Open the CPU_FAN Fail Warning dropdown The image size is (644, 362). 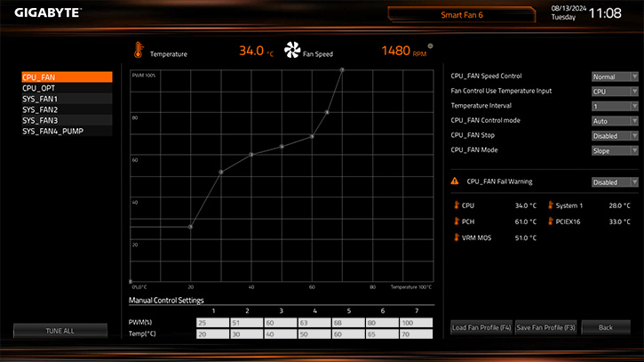click(615, 181)
